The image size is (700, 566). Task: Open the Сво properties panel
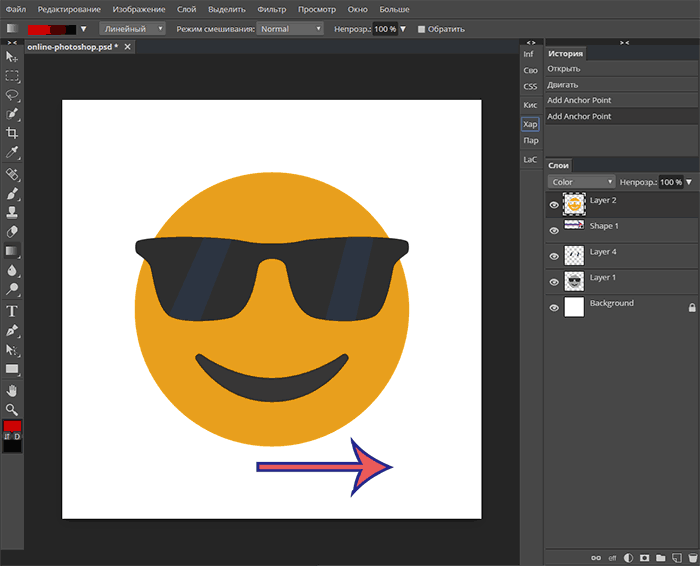530,70
